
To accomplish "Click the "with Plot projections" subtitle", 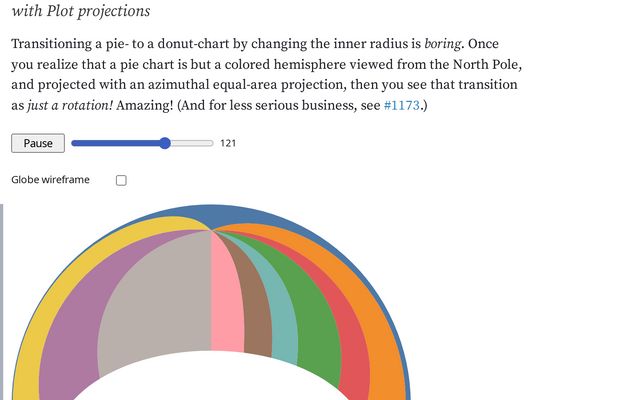I will (x=81, y=11).
